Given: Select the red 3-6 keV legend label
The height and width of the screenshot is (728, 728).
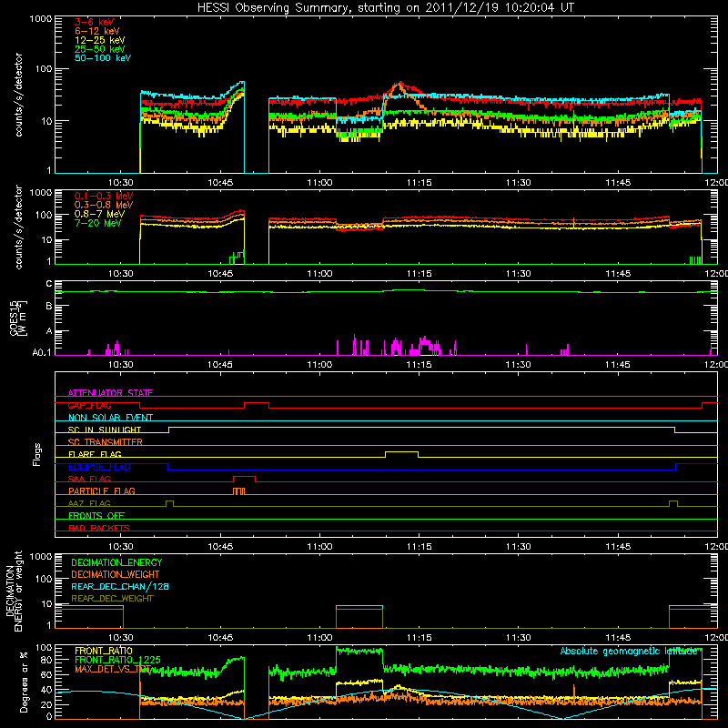Looking at the screenshot, I should pyautogui.click(x=94, y=22).
